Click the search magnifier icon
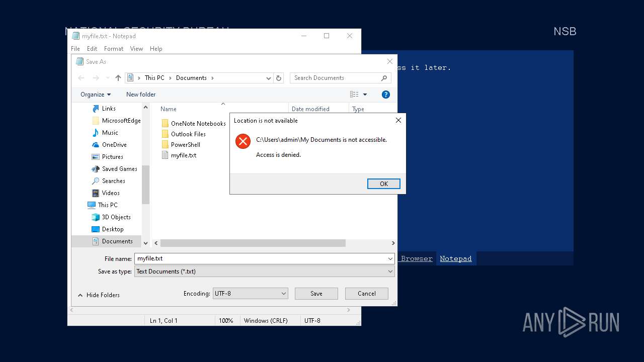 [384, 78]
